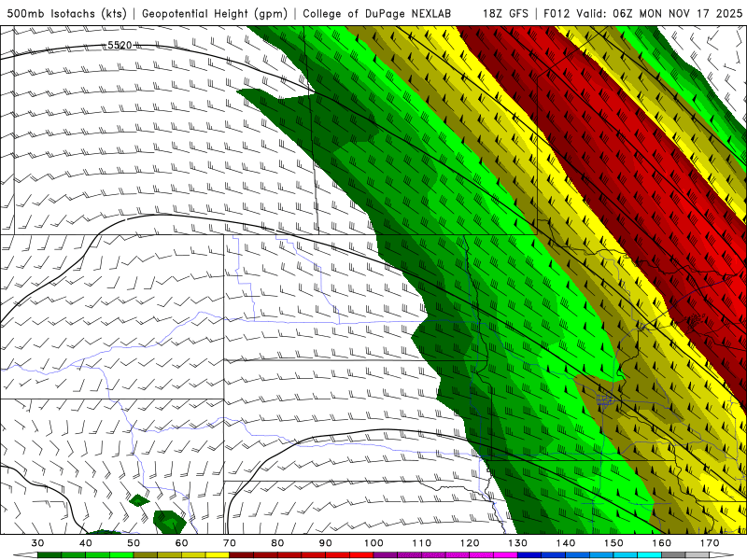Click the '140' value on the legend scale

coord(566,543)
